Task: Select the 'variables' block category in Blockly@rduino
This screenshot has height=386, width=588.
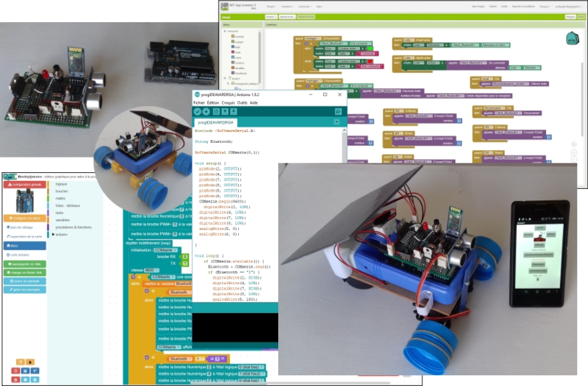Action: click(62, 220)
